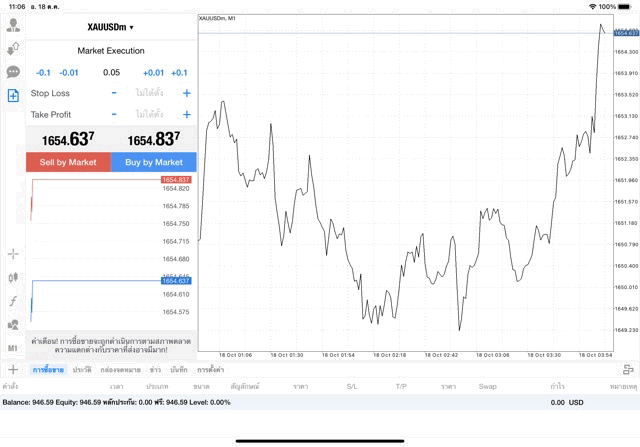Expand the XAUUSDm symbol dropdown
This screenshot has height=447, width=640.
(x=111, y=27)
